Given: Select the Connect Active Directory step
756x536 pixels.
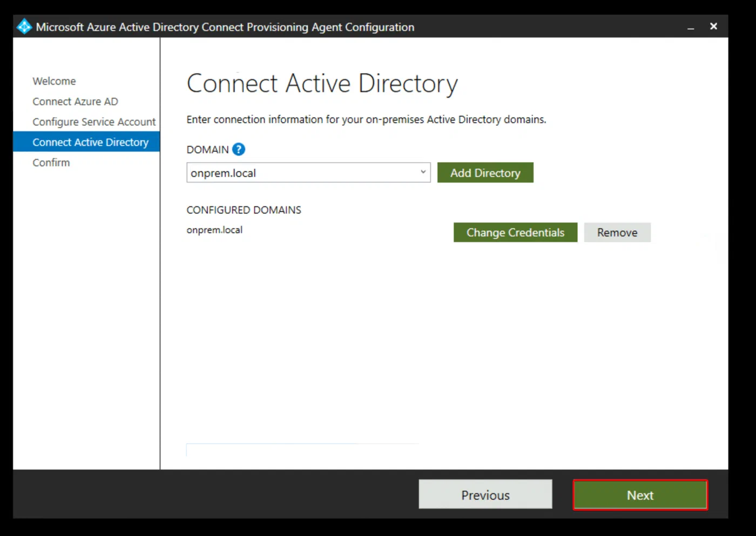Looking at the screenshot, I should (x=86, y=142).
